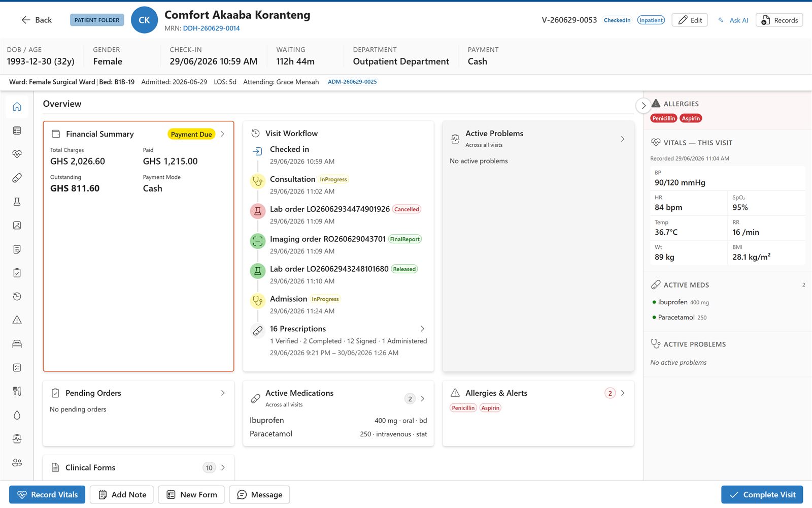Click the Admission stethoscope workflow icon
The image size is (812, 508).
point(258,301)
